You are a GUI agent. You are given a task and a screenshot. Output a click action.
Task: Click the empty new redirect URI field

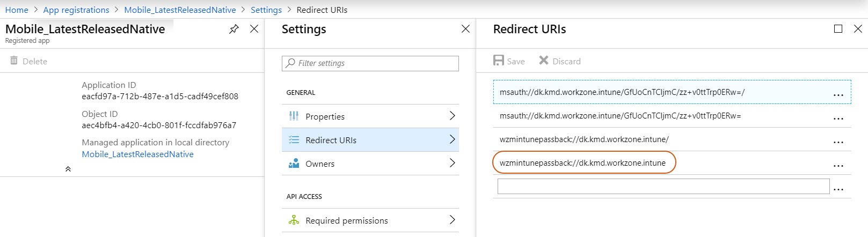[663, 187]
